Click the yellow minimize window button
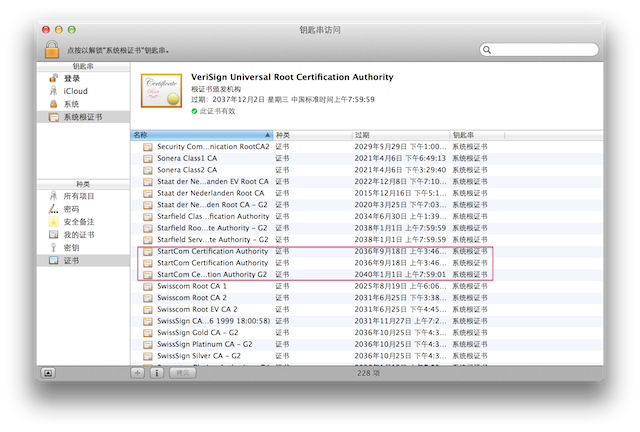640x432 pixels. click(59, 29)
